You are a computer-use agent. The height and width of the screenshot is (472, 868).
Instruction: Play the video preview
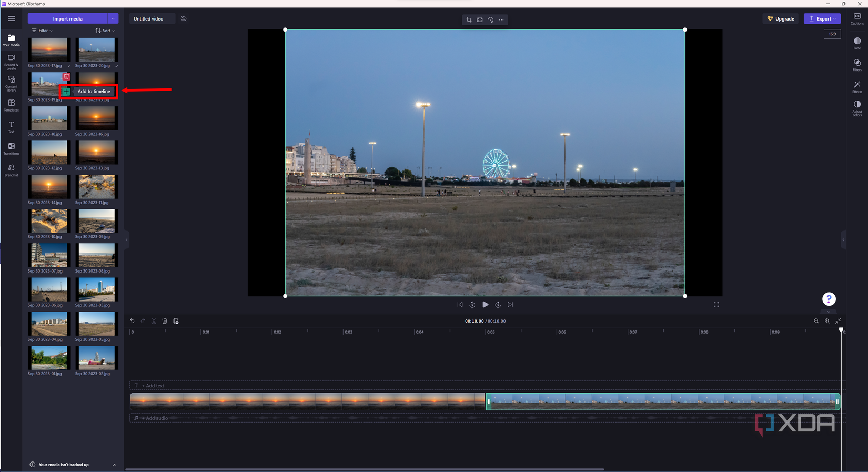(x=485, y=305)
